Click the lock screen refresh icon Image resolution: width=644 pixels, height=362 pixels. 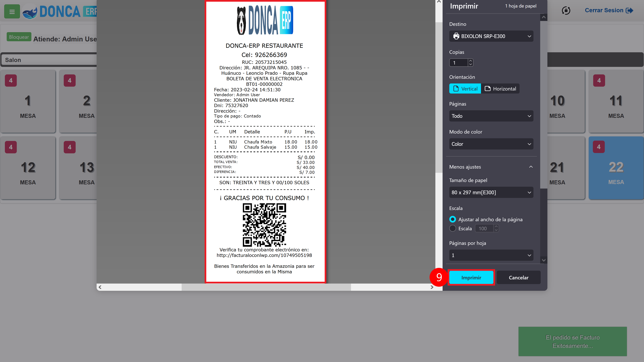pyautogui.click(x=566, y=11)
